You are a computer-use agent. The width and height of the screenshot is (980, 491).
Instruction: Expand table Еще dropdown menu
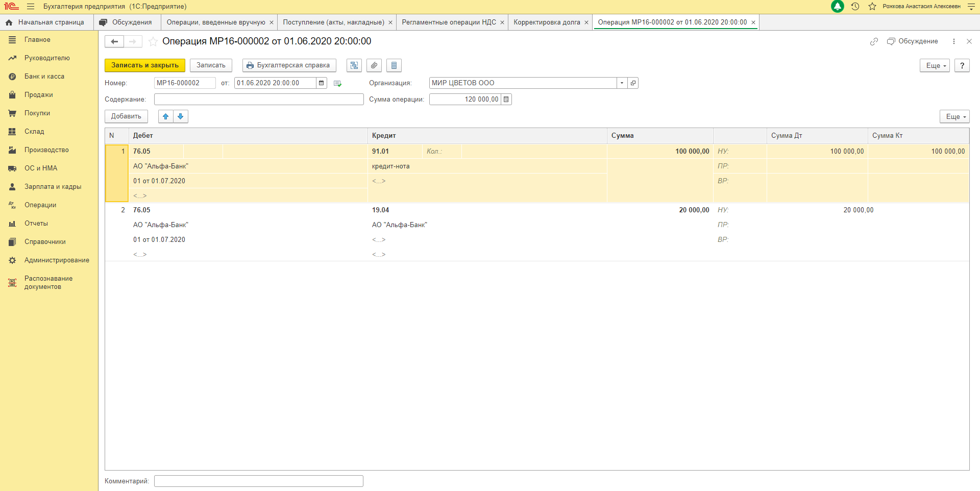(954, 116)
